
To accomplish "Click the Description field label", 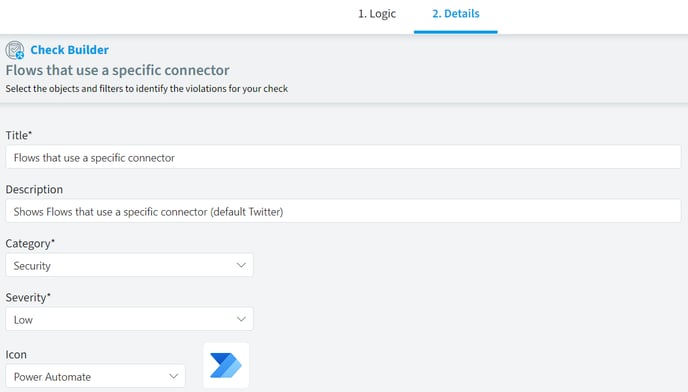I will (34, 189).
